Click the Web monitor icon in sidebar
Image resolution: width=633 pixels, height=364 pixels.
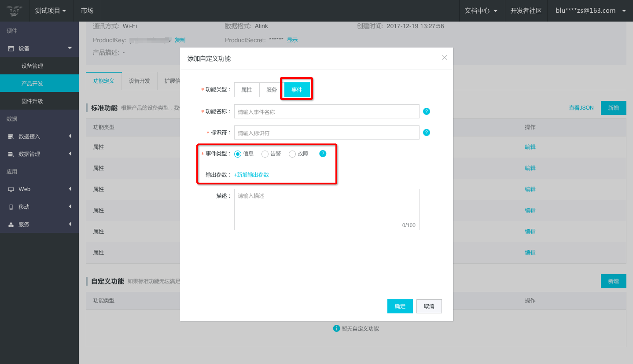11,189
